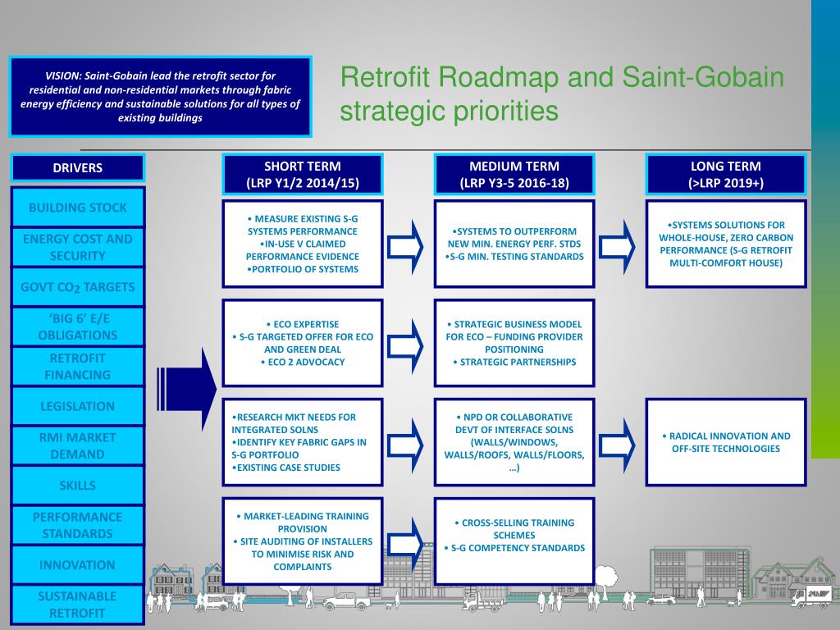Click the RETROFIT FINANCING driver
Image resolution: width=840 pixels, height=630 pixels.
point(78,367)
